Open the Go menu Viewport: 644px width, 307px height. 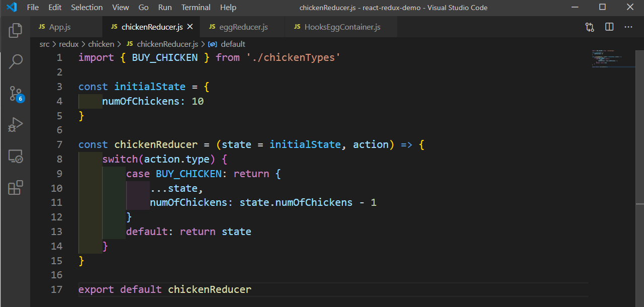[143, 8]
